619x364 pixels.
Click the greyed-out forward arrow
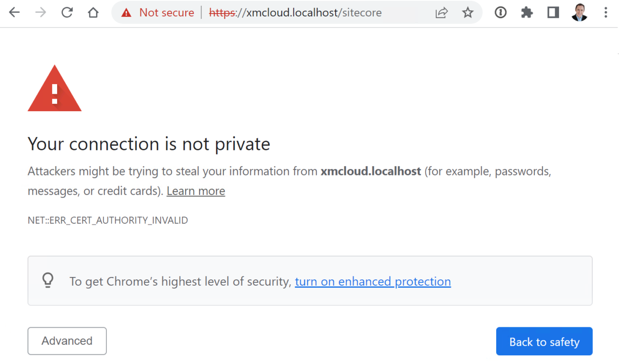[41, 12]
